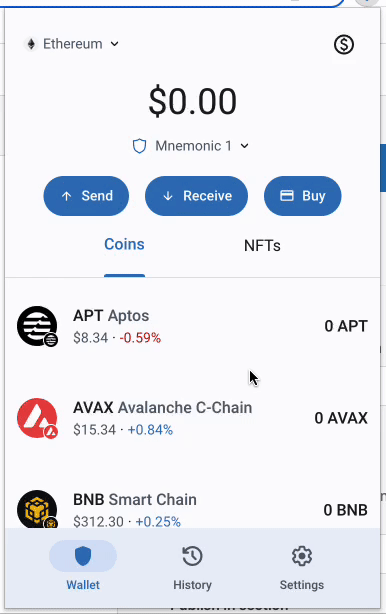Expand the Ethereum network dropdown
The image size is (386, 614).
pyautogui.click(x=71, y=44)
